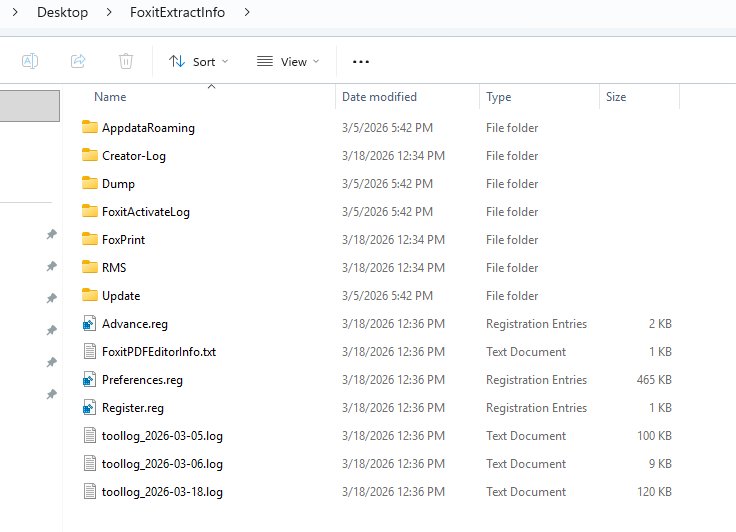The image size is (736, 532).
Task: Click the Register.reg file name
Action: click(x=133, y=408)
